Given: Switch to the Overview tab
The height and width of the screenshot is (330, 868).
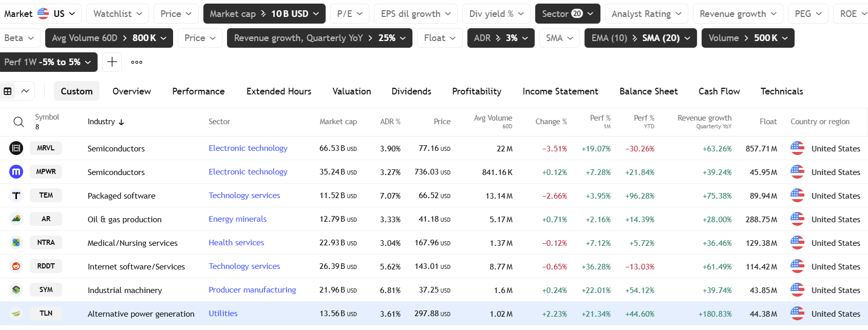Looking at the screenshot, I should click(x=131, y=91).
